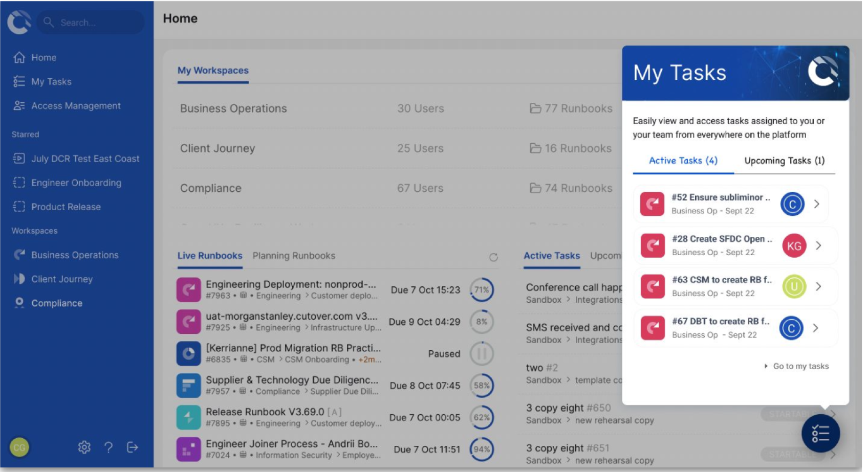This screenshot has width=868, height=472.
Task: Select the Live Runbooks tab
Action: pos(210,256)
